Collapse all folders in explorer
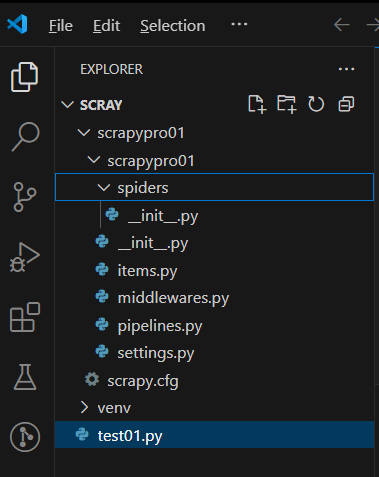The height and width of the screenshot is (477, 379). click(x=346, y=104)
